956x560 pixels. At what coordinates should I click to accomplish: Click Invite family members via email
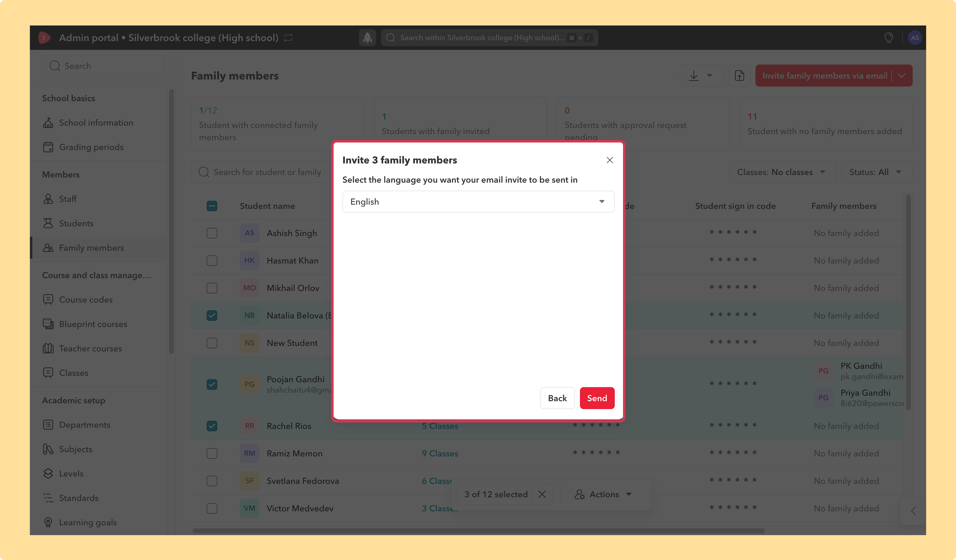(x=825, y=75)
